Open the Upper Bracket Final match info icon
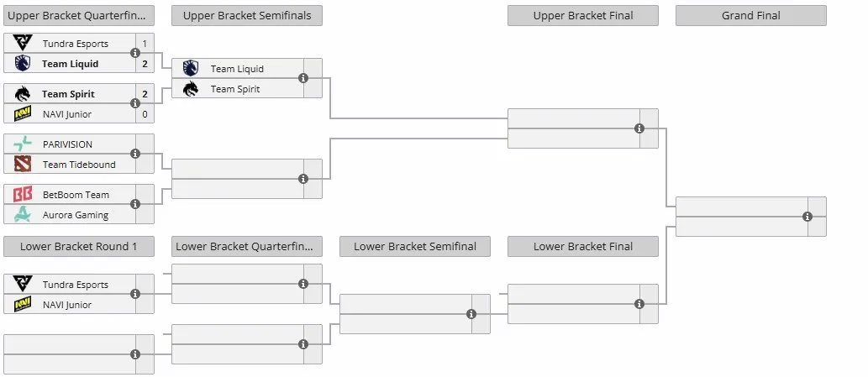 point(639,128)
